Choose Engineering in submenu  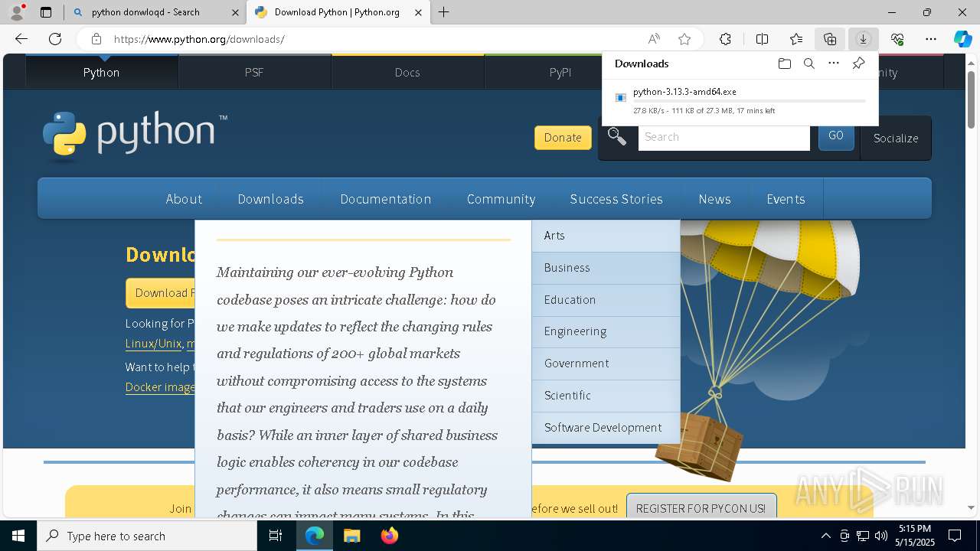606,331
